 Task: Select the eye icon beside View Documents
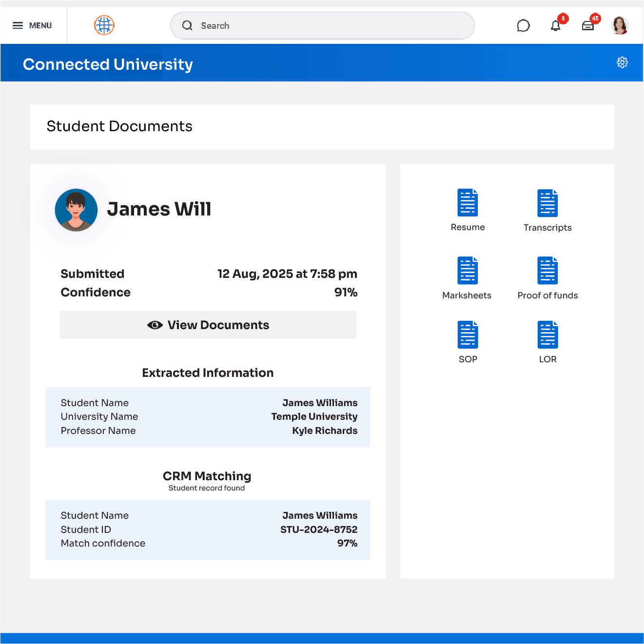click(155, 325)
